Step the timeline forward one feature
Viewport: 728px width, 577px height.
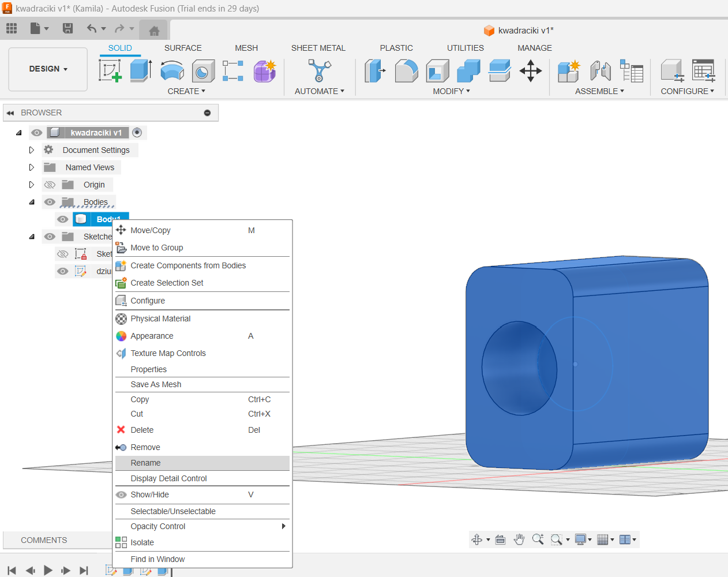[66, 571]
